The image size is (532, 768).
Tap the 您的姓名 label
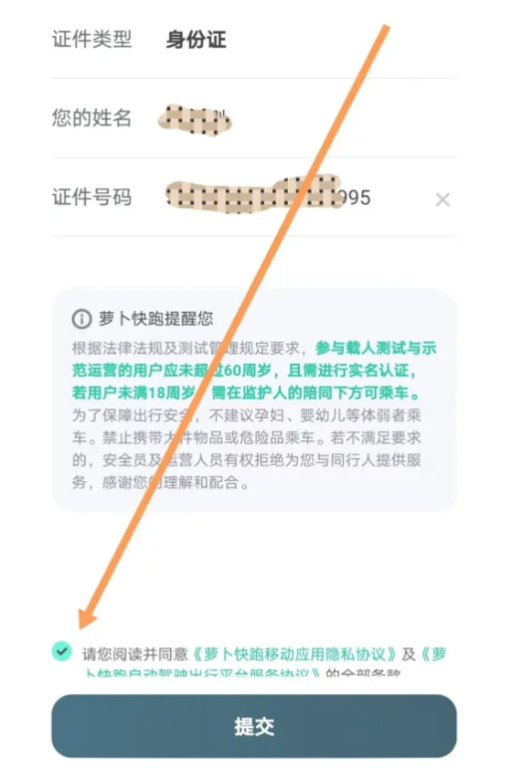tap(92, 119)
